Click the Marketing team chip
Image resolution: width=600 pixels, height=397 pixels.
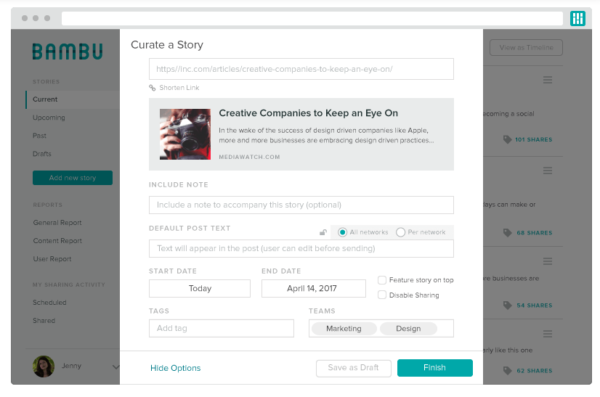[344, 328]
